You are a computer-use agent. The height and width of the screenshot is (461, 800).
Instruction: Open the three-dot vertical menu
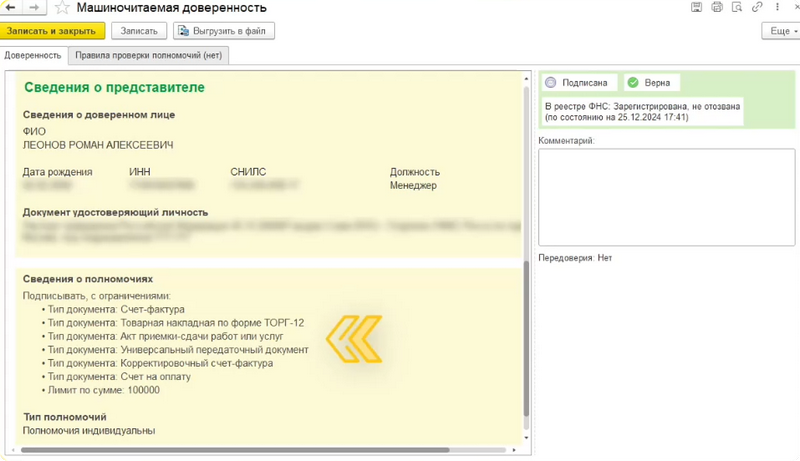click(777, 8)
